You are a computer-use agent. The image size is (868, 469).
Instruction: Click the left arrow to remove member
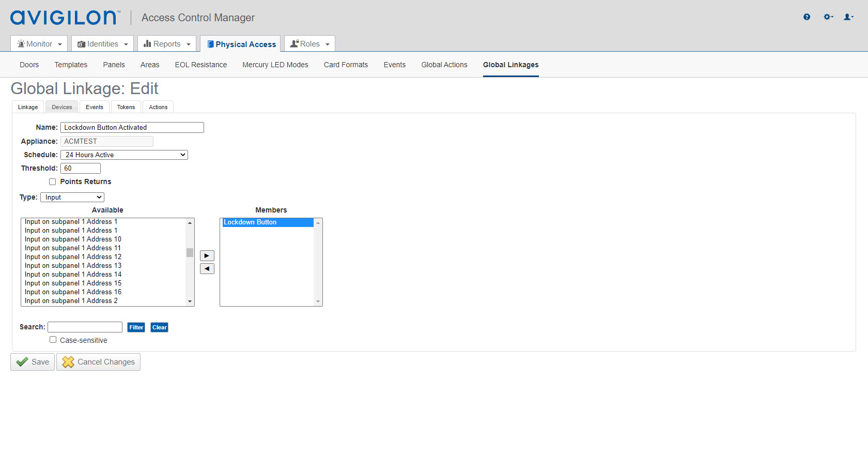pyautogui.click(x=207, y=269)
